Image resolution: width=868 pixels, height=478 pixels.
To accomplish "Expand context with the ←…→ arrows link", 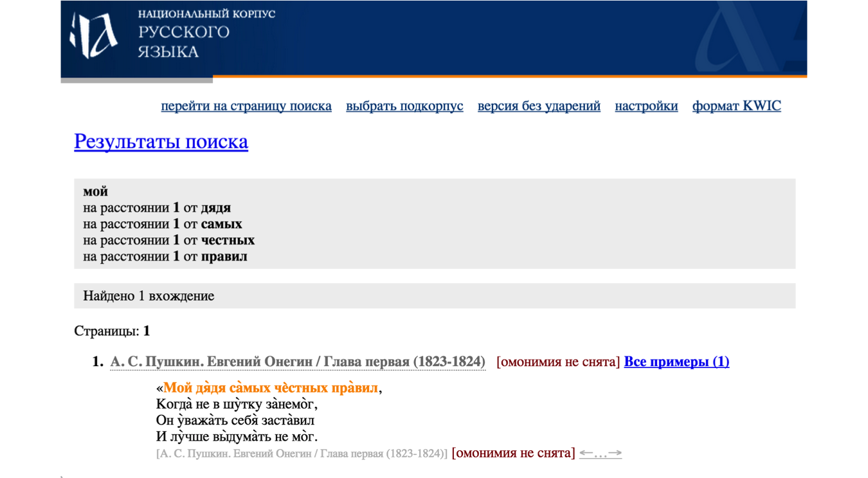I will click(x=601, y=454).
